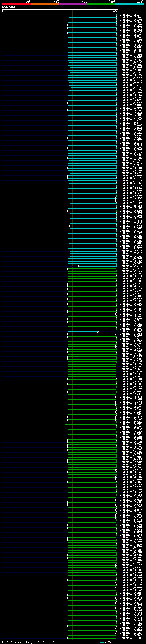
Task: Select hit label UniRef100_Q31RF0
Action: point(131,201)
